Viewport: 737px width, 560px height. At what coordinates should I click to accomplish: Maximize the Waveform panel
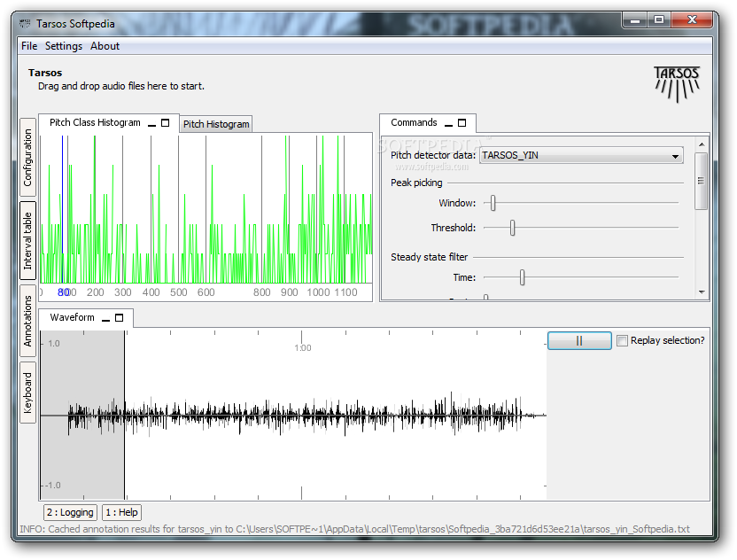click(x=120, y=318)
